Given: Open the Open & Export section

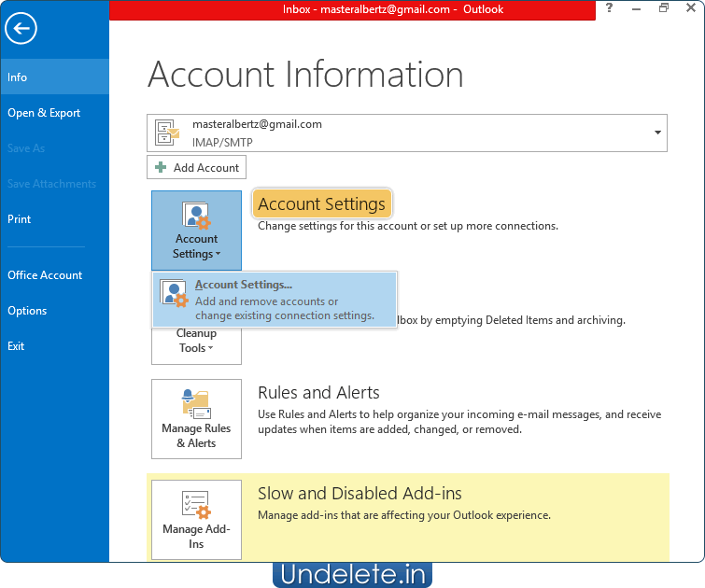Looking at the screenshot, I should point(54,112).
